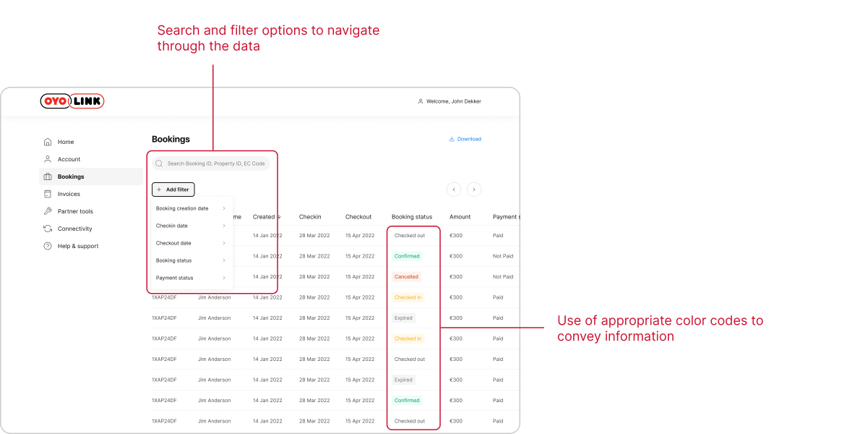Open Bookings in the sidebar
The width and height of the screenshot is (868, 434).
71,176
